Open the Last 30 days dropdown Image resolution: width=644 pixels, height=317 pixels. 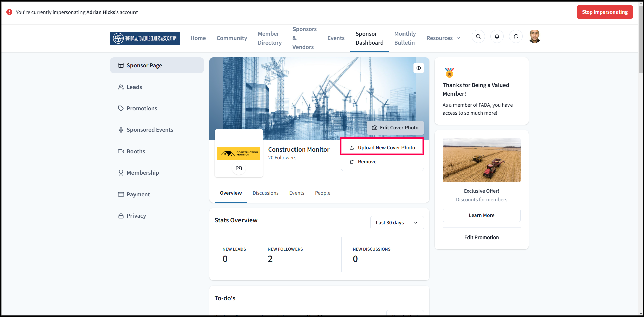[397, 223]
